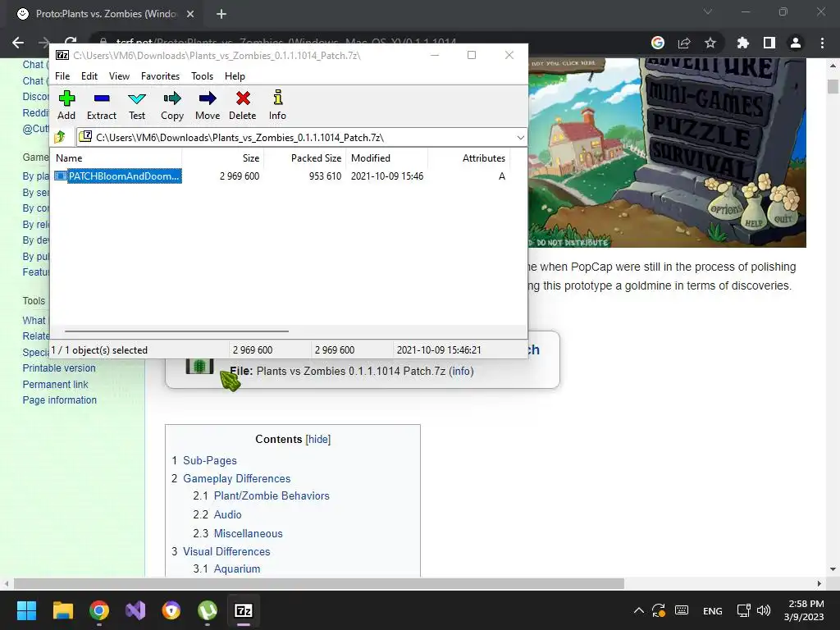This screenshot has width=840, height=630.
Task: Click the 7-Zip horizontal scrollbar
Action: pyautogui.click(x=177, y=331)
